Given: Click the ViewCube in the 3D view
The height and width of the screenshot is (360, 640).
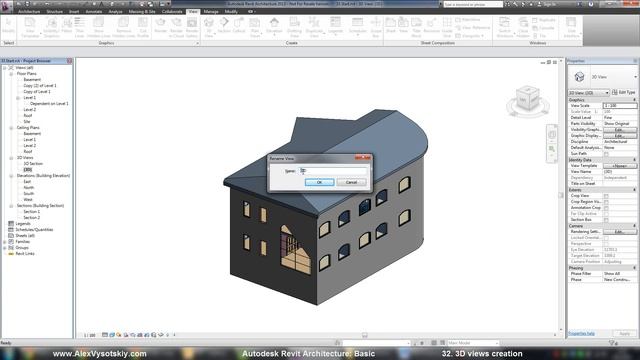Looking at the screenshot, I should click(x=527, y=99).
